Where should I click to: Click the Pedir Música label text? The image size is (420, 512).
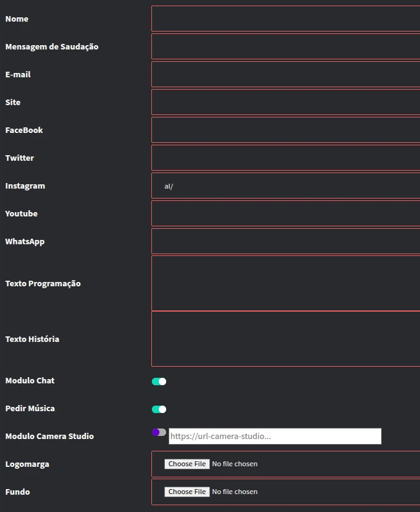tap(30, 408)
